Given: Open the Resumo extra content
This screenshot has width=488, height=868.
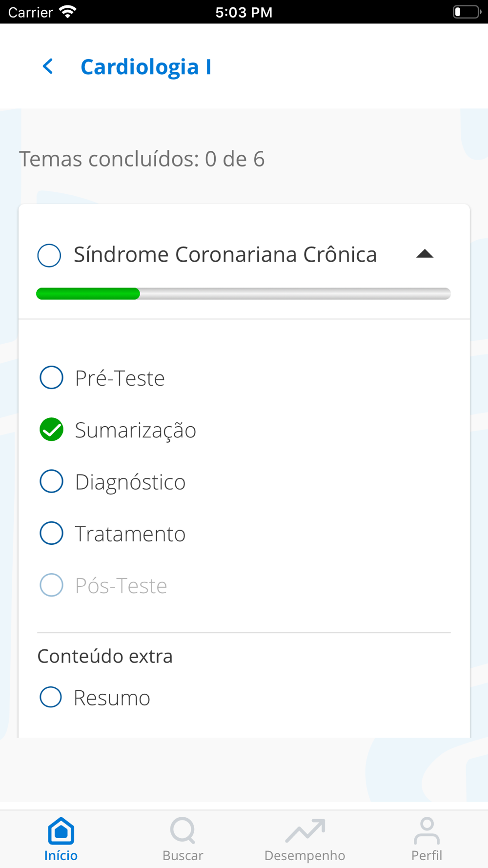Looking at the screenshot, I should [x=112, y=698].
